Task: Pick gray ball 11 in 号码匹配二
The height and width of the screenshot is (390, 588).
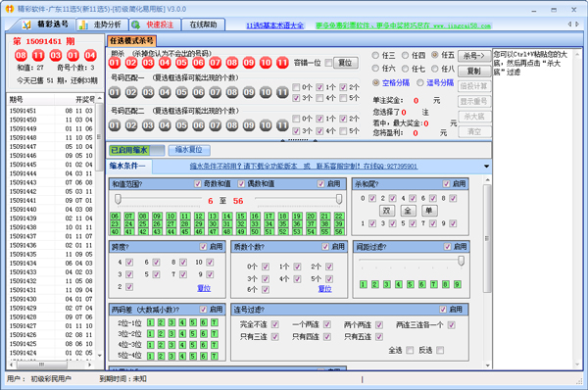Action: pos(282,125)
